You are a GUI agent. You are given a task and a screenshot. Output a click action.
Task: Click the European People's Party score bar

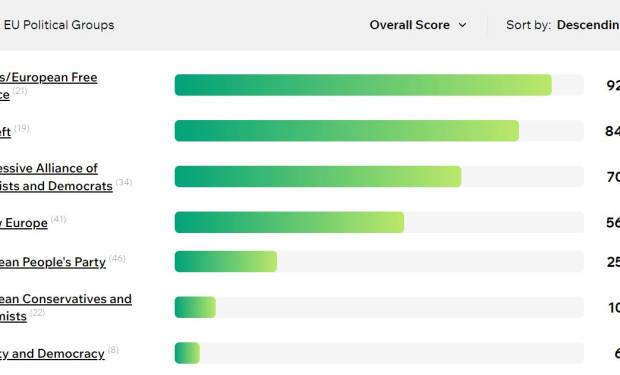(x=379, y=261)
